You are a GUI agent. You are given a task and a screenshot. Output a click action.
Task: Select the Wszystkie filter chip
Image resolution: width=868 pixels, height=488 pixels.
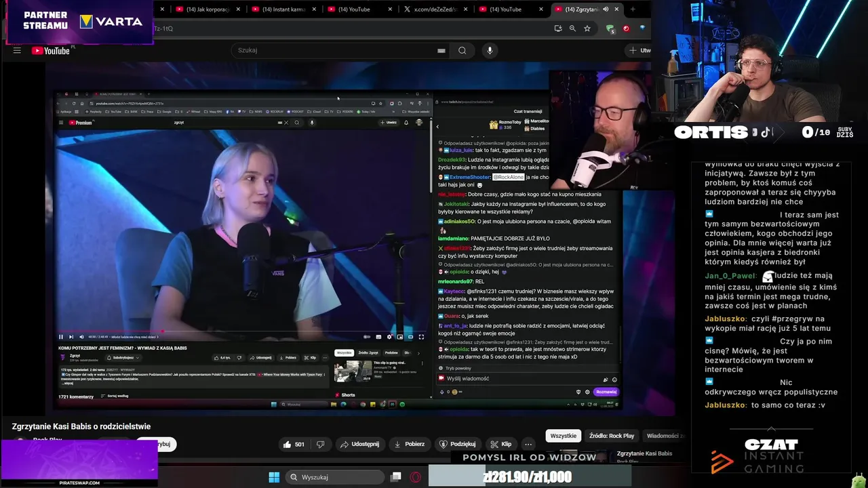[564, 436]
